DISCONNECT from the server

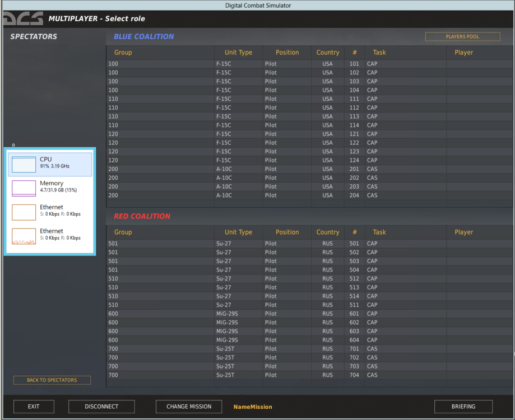pyautogui.click(x=101, y=407)
